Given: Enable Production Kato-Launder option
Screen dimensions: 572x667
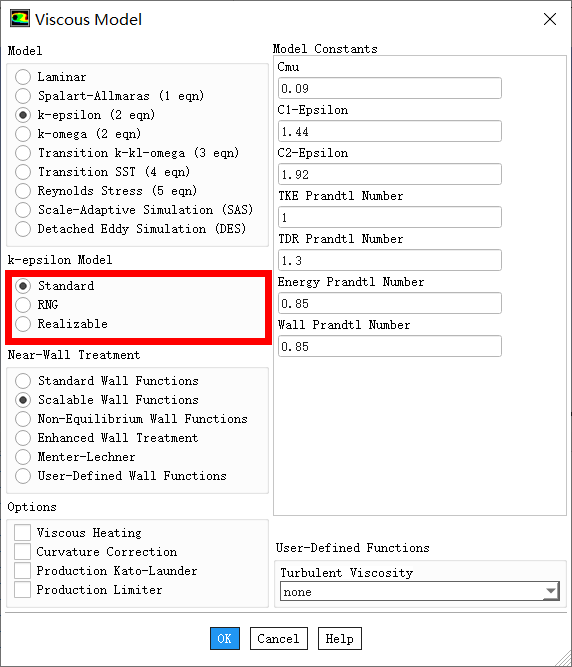Looking at the screenshot, I should point(23,571).
